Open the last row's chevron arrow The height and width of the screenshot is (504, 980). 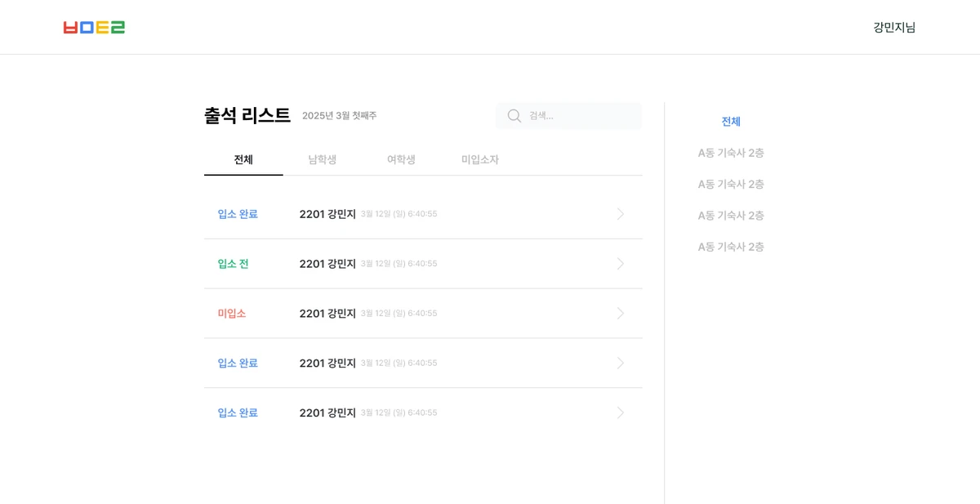(621, 413)
